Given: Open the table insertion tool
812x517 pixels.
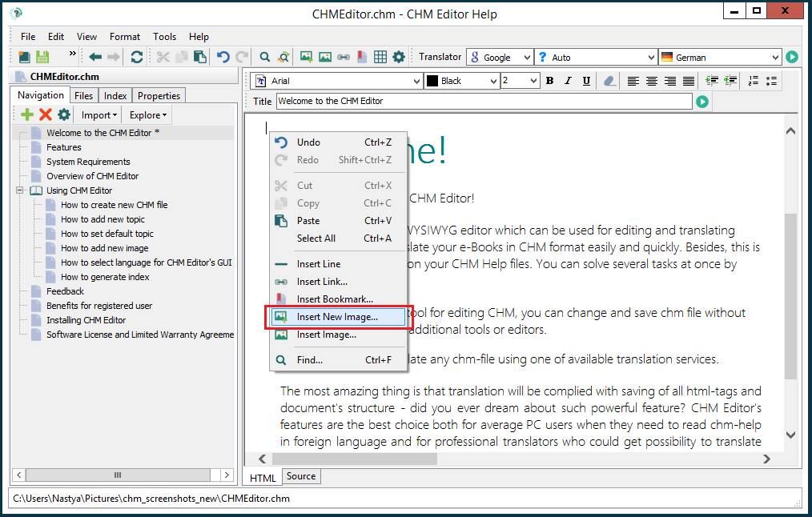Looking at the screenshot, I should pyautogui.click(x=379, y=57).
